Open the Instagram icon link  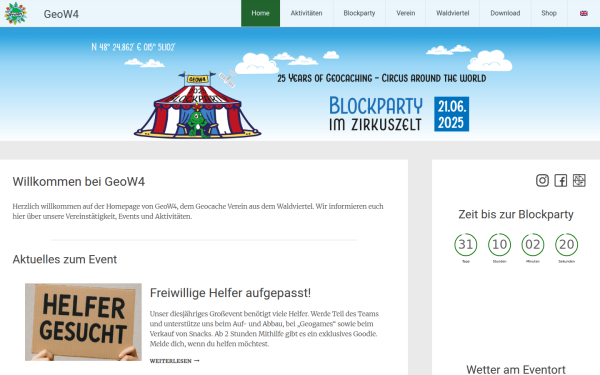click(542, 180)
